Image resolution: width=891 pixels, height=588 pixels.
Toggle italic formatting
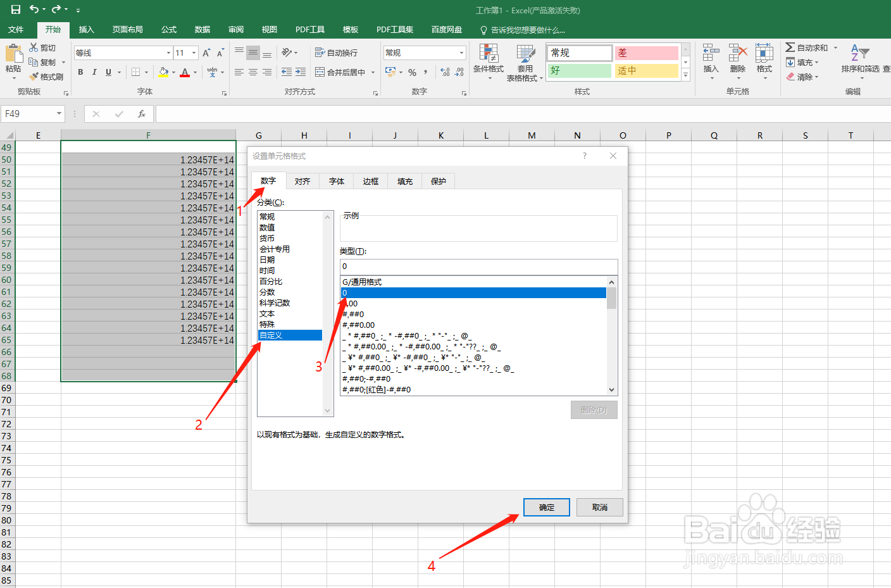(x=94, y=72)
